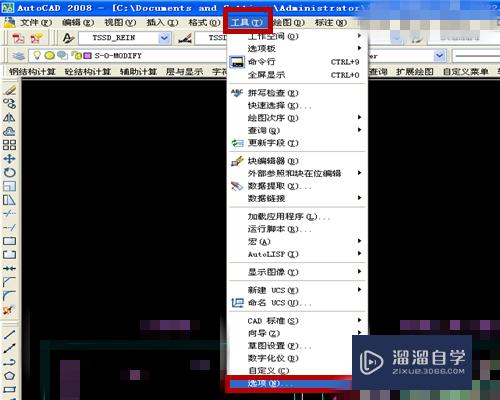Select the Offset tool
The height and width of the screenshot is (400, 500).
[9, 131]
